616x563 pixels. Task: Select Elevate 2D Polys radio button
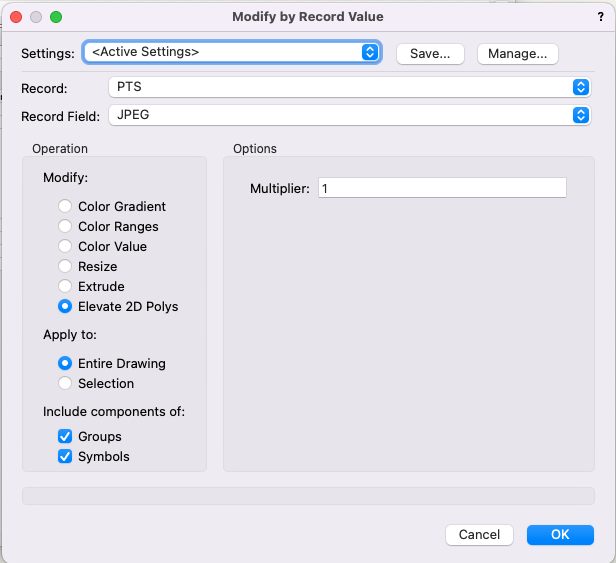point(65,306)
